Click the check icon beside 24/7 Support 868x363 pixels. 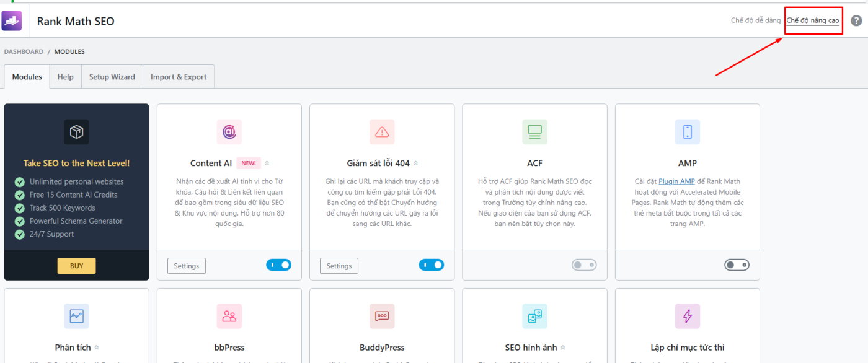point(20,234)
